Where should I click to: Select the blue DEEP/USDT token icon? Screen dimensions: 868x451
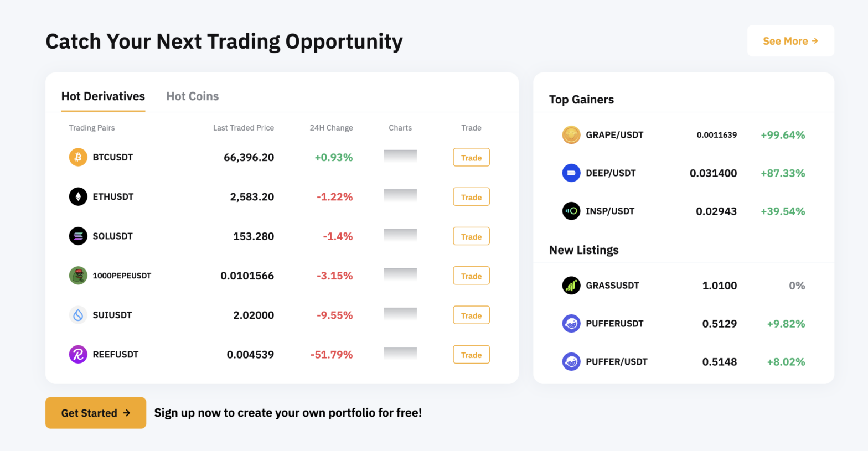571,173
